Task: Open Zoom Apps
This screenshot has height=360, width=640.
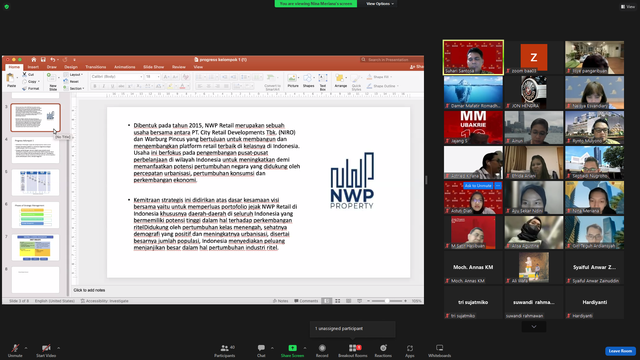Action: [x=410, y=350]
